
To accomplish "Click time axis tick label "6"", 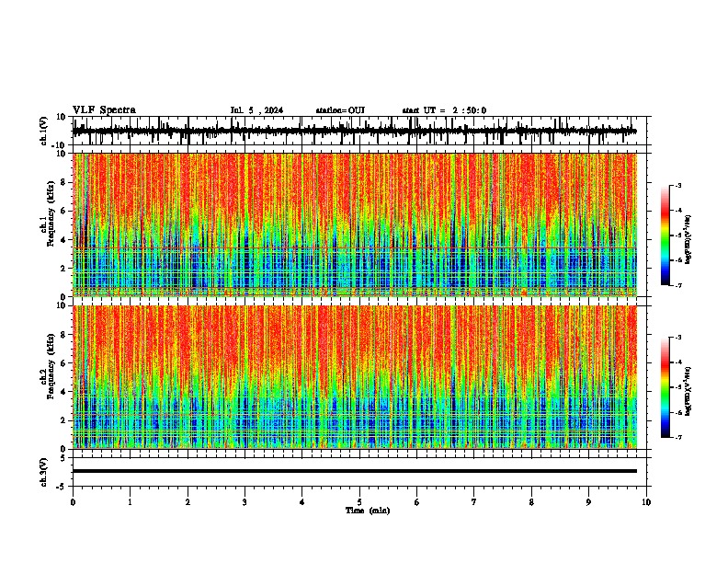I will coord(417,502).
